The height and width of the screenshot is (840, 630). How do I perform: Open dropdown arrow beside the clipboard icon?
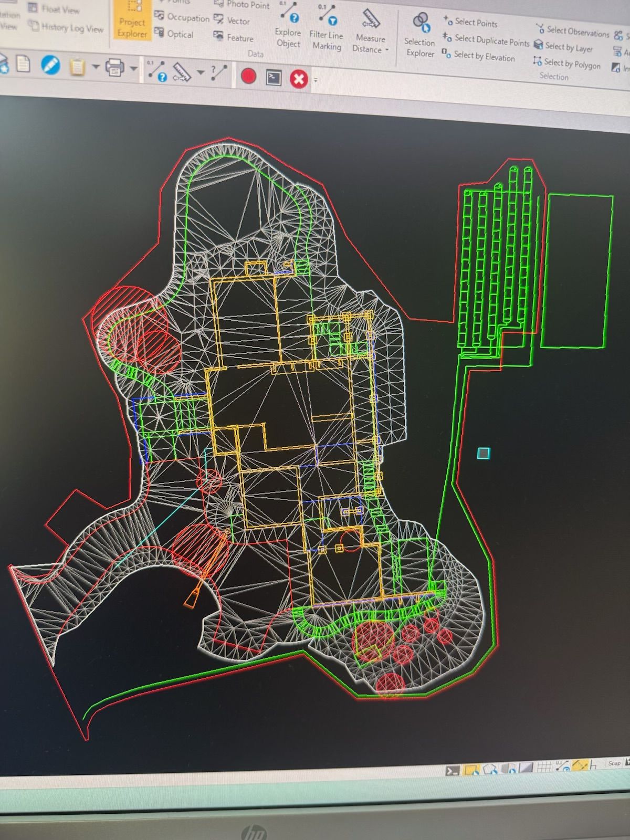point(95,67)
